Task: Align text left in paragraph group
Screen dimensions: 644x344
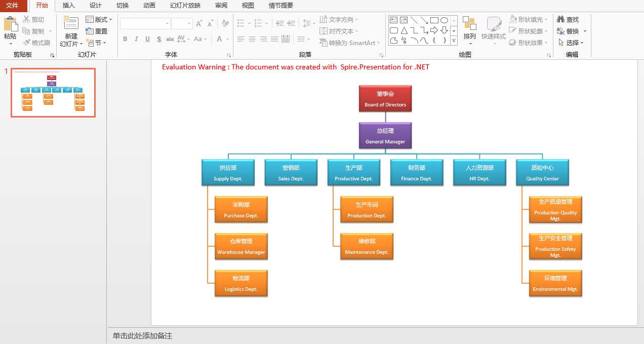Action: point(241,39)
